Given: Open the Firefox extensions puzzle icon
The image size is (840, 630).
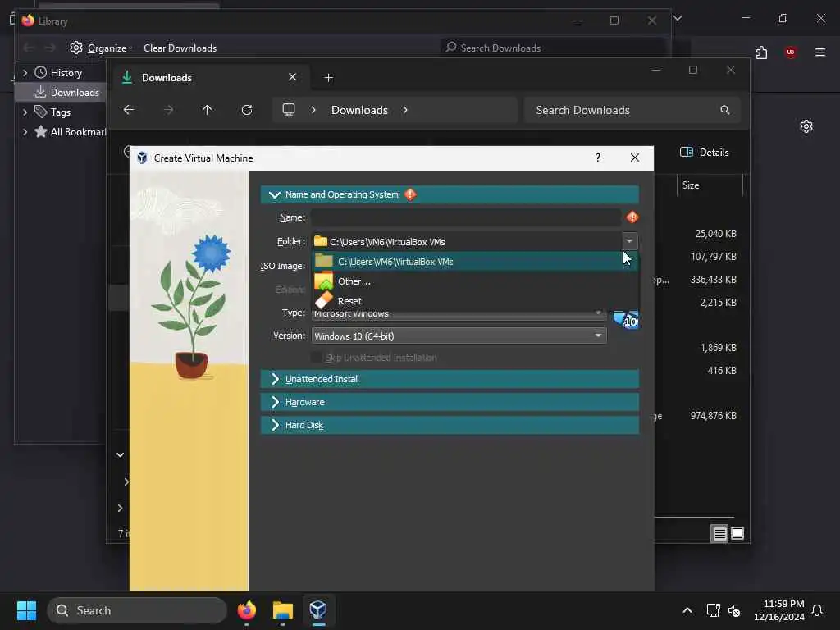Looking at the screenshot, I should click(761, 52).
